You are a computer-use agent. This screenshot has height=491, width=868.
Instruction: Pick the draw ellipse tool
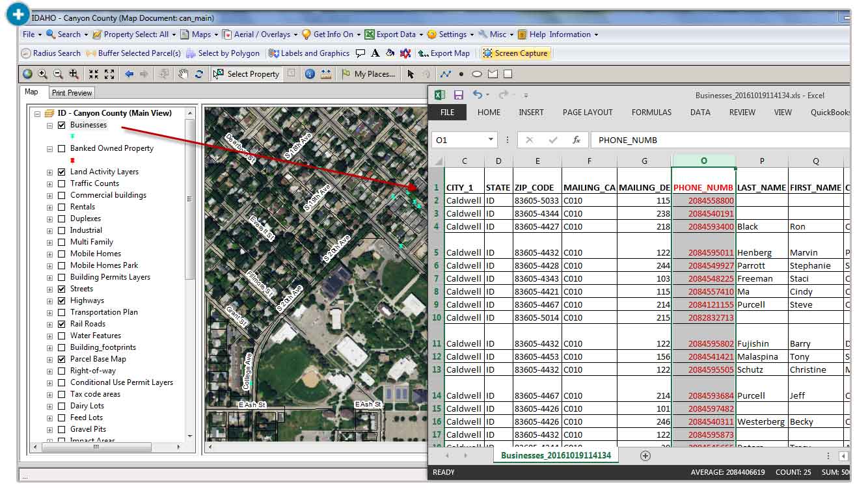477,74
